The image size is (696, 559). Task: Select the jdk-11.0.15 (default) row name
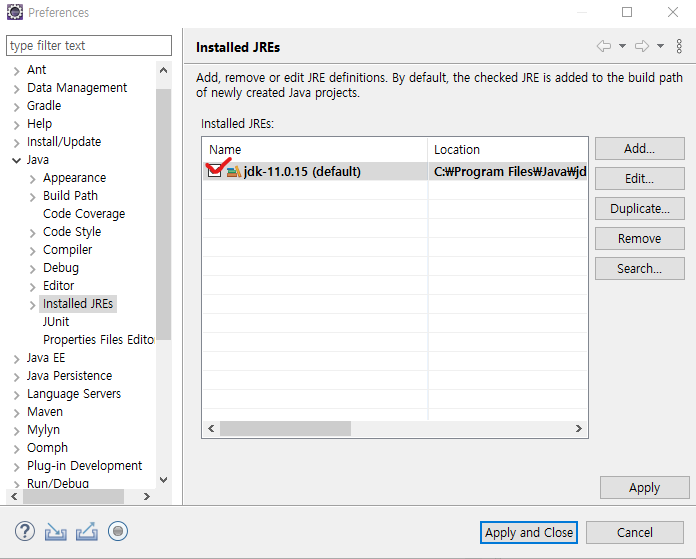point(302,171)
